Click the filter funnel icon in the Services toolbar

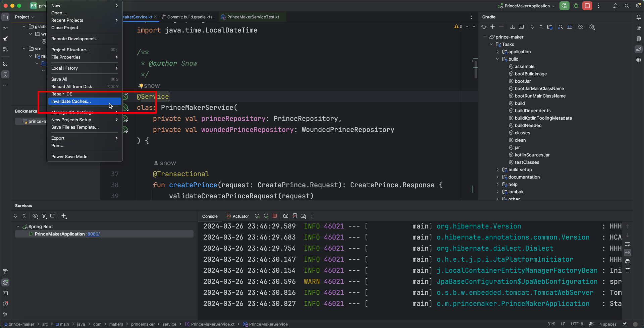pyautogui.click(x=44, y=216)
